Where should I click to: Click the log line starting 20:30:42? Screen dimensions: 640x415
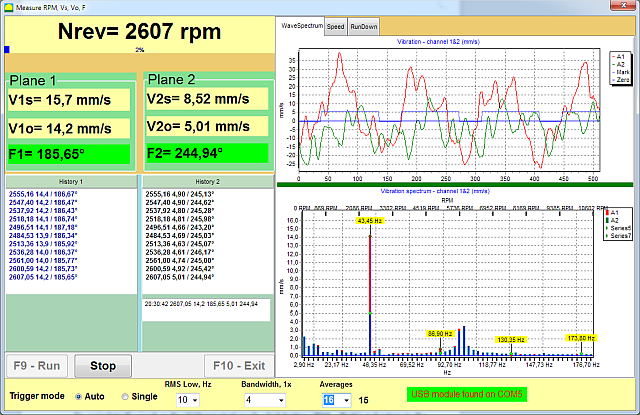[x=201, y=304]
